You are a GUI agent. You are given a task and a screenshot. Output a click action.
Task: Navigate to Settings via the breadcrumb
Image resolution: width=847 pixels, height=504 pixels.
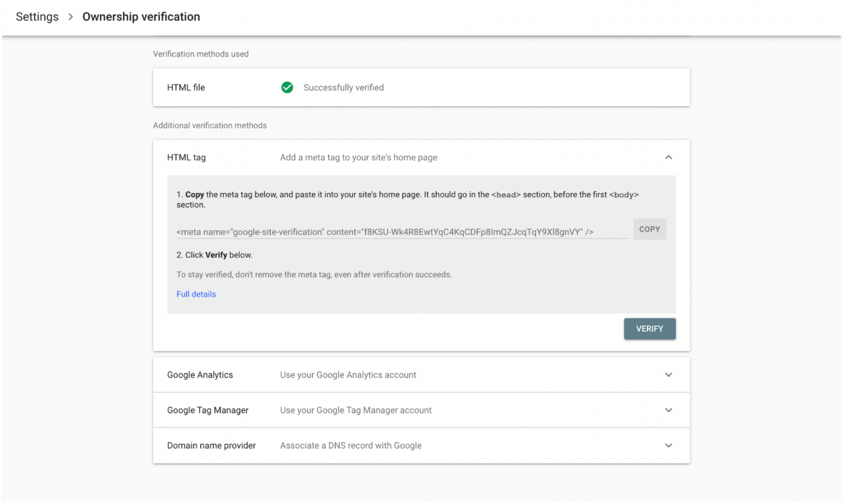coord(36,17)
